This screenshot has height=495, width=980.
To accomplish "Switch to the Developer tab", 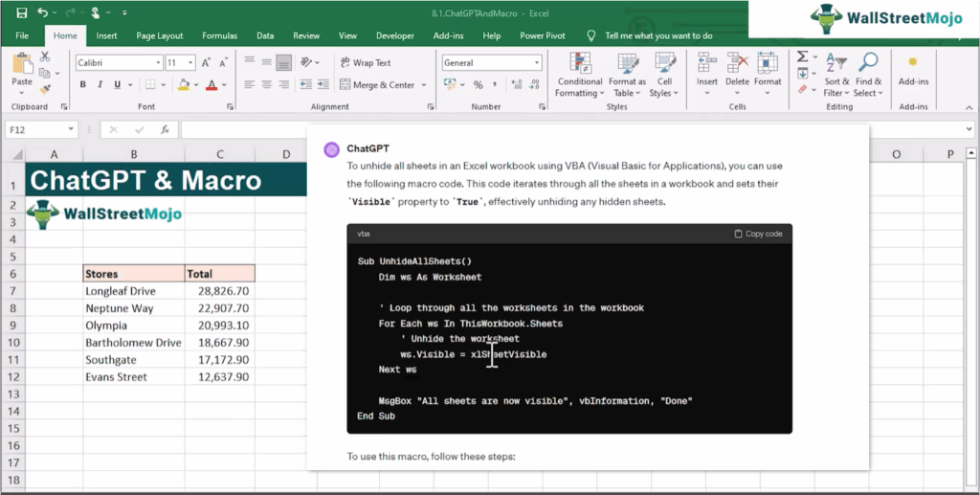I will (395, 35).
